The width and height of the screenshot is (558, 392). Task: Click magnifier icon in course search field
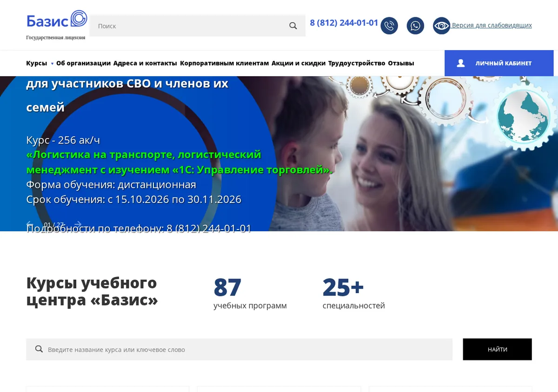tap(39, 349)
